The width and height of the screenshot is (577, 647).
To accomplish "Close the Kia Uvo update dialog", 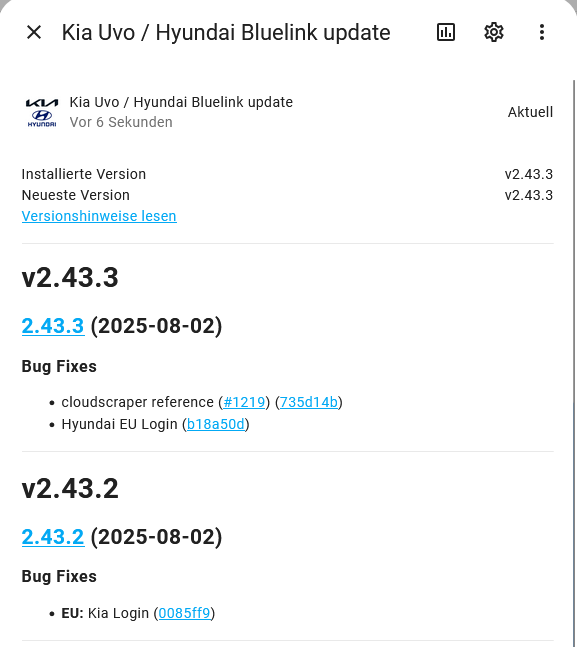I will click(x=34, y=32).
